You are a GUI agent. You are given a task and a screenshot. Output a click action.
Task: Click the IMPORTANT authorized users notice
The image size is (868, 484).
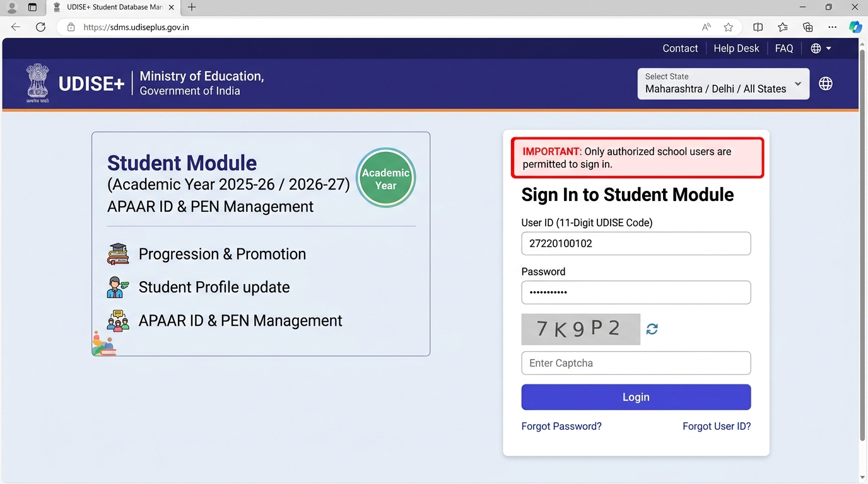637,158
